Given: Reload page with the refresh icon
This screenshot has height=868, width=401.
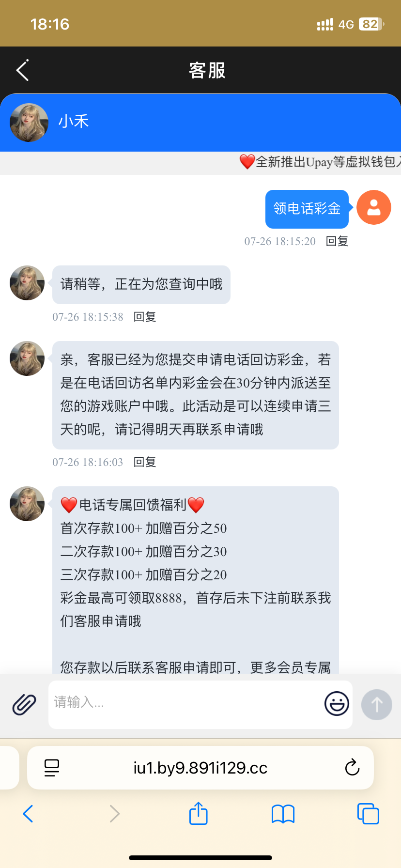Looking at the screenshot, I should 352,767.
